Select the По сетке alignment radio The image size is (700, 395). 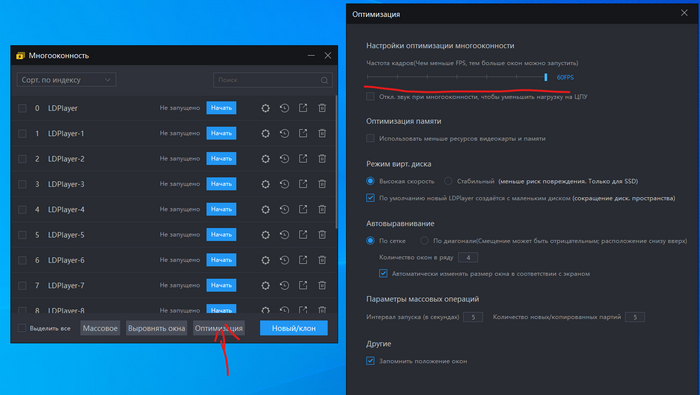370,241
